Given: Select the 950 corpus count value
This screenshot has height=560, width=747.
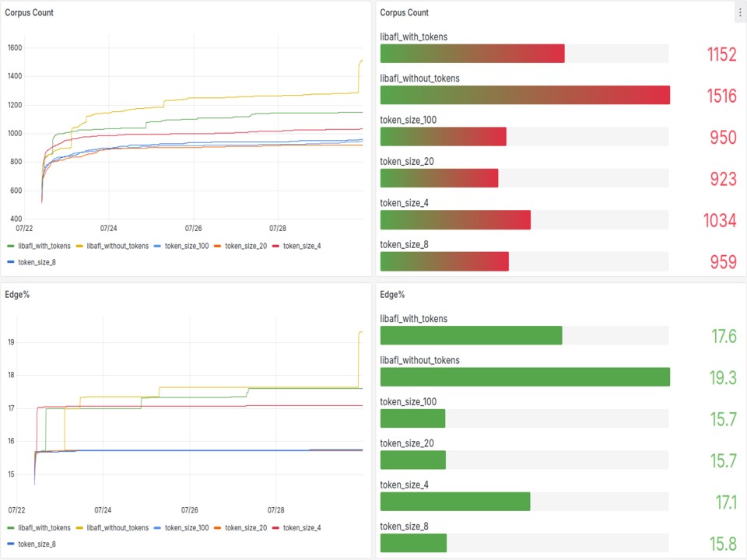Looking at the screenshot, I should [723, 137].
